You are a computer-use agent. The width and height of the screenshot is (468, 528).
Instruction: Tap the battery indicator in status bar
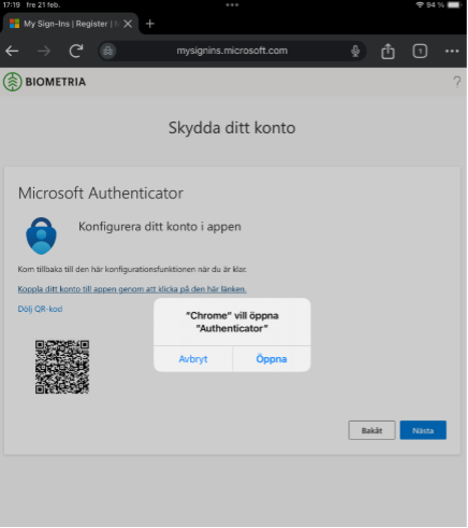click(x=454, y=5)
